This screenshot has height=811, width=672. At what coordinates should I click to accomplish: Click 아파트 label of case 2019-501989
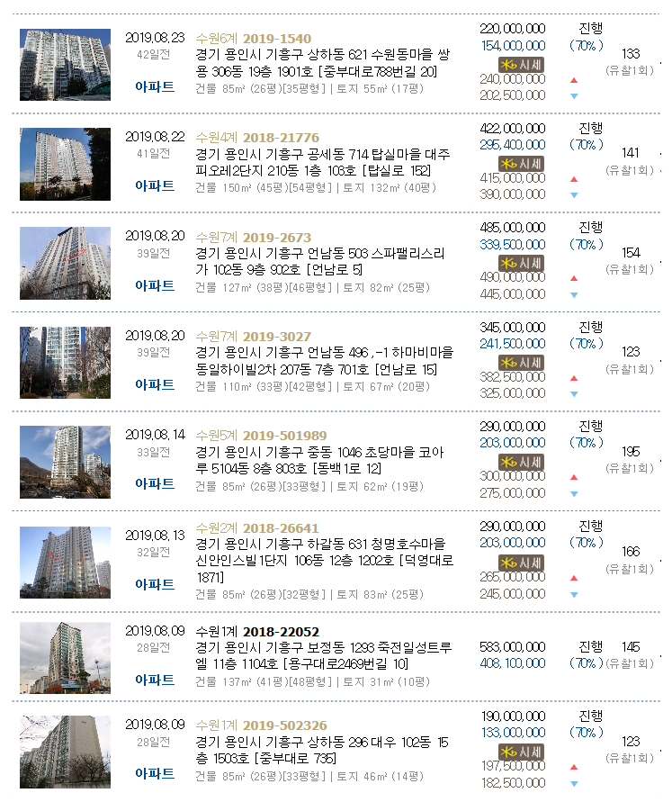[x=155, y=484]
